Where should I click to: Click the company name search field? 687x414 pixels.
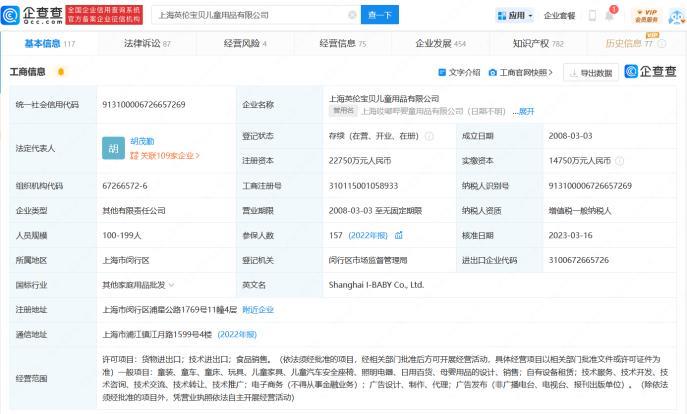pyautogui.click(x=250, y=16)
